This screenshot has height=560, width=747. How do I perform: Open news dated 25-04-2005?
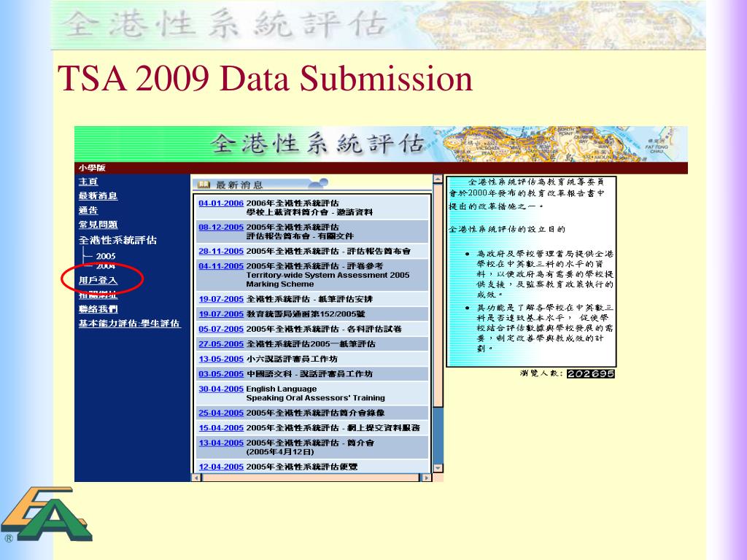click(221, 413)
